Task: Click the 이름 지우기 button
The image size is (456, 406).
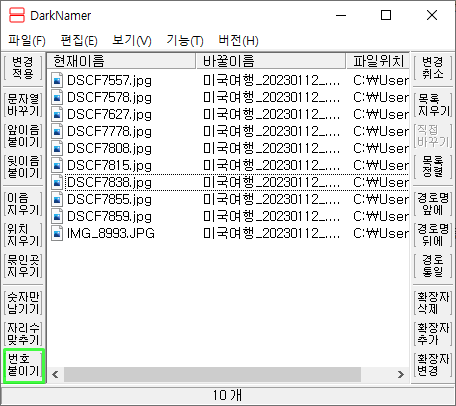Action: coord(23,204)
